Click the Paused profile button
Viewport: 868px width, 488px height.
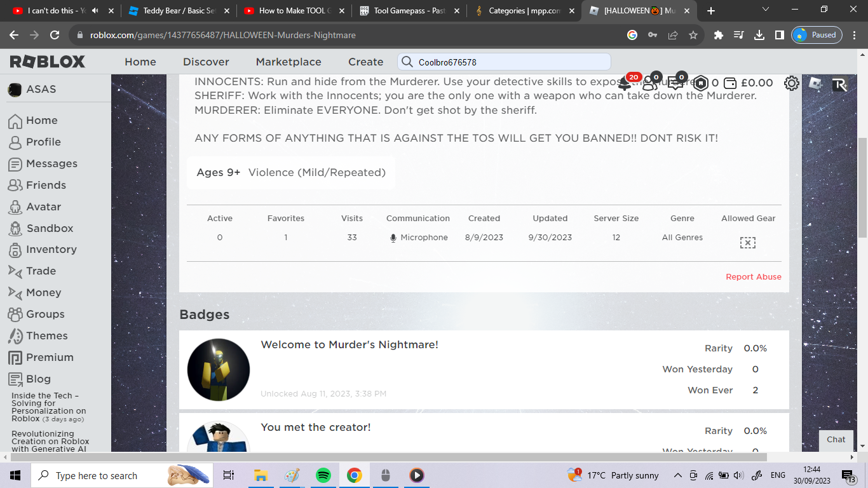[817, 35]
